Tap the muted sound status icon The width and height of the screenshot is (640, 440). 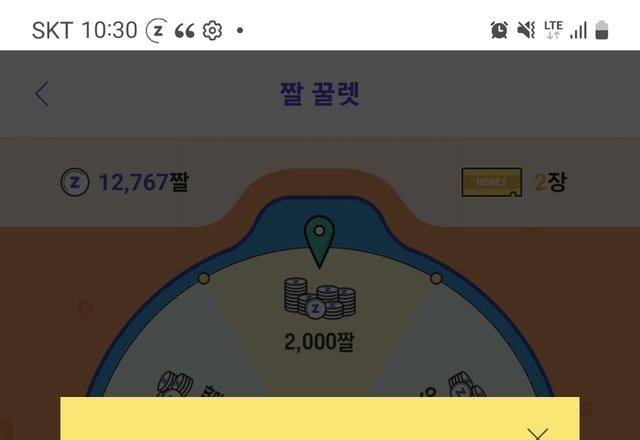tap(526, 30)
